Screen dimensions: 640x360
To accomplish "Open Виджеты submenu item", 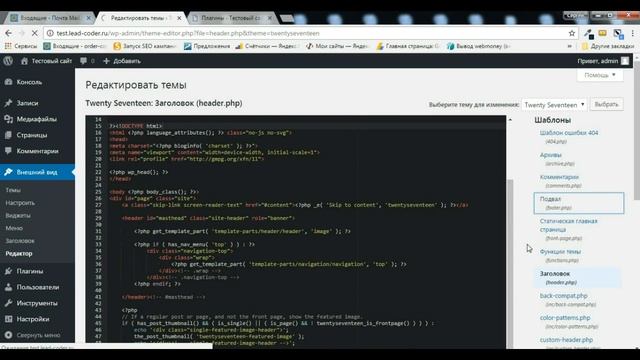I will 18,215.
